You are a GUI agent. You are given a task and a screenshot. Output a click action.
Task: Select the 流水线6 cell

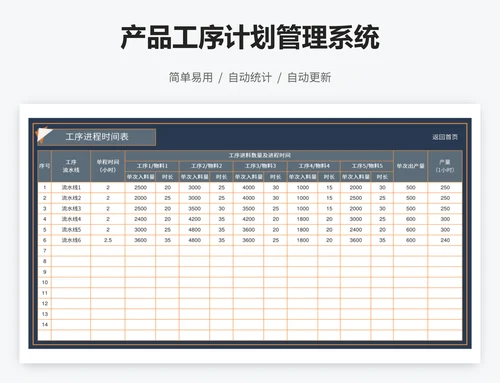tap(71, 240)
